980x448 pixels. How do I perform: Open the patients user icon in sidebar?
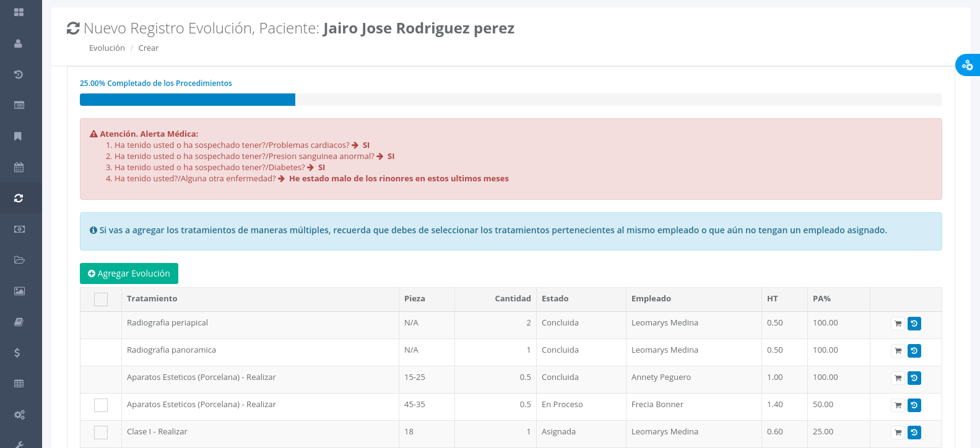click(19, 43)
